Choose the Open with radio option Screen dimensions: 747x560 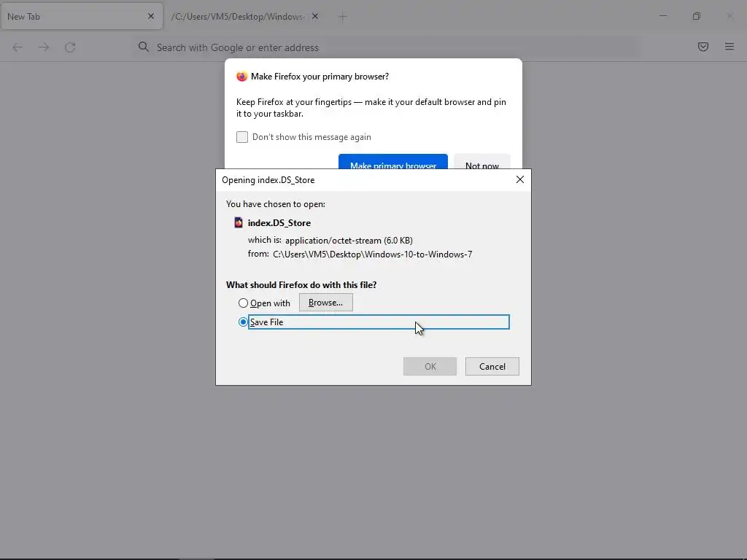[x=243, y=303]
